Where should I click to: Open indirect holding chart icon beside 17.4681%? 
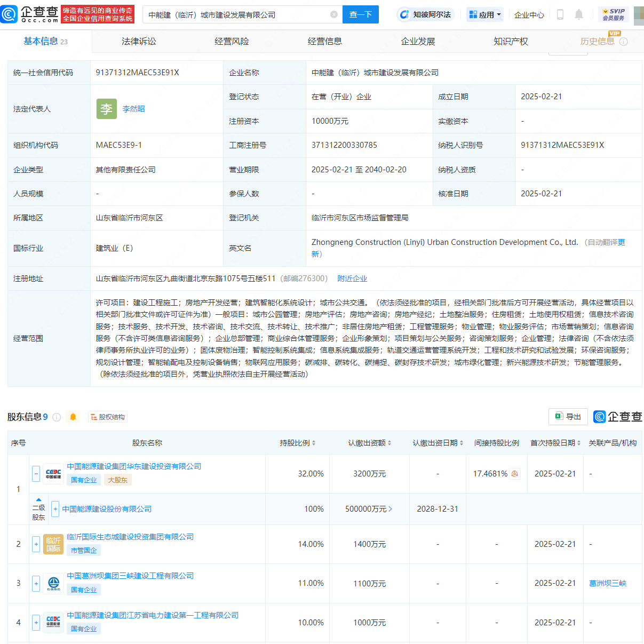click(515, 474)
